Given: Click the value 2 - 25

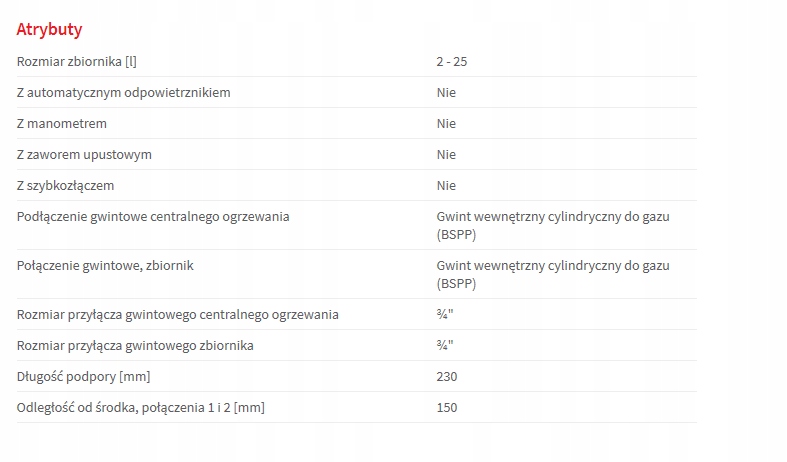Looking at the screenshot, I should [452, 61].
